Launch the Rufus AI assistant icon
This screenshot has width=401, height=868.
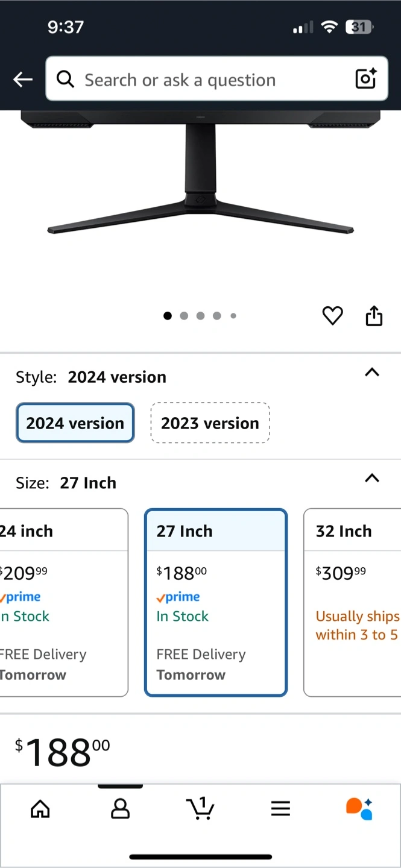pos(359,808)
